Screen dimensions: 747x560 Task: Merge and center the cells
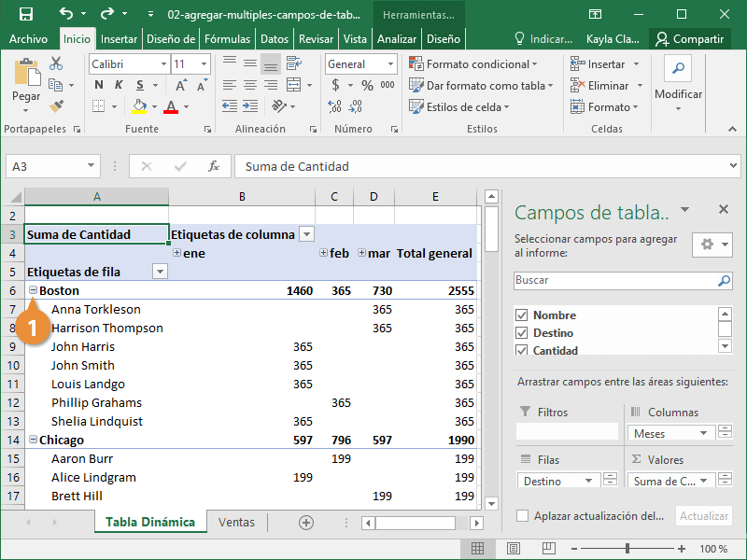(x=294, y=85)
